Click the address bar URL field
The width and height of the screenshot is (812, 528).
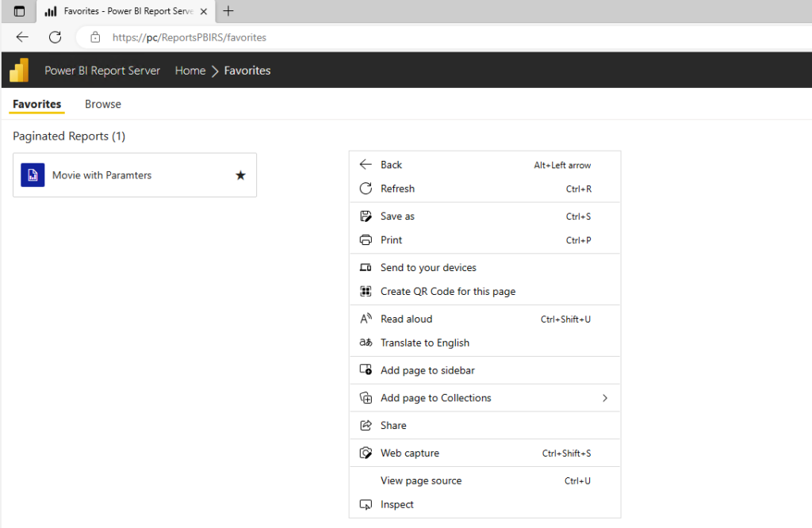point(446,37)
